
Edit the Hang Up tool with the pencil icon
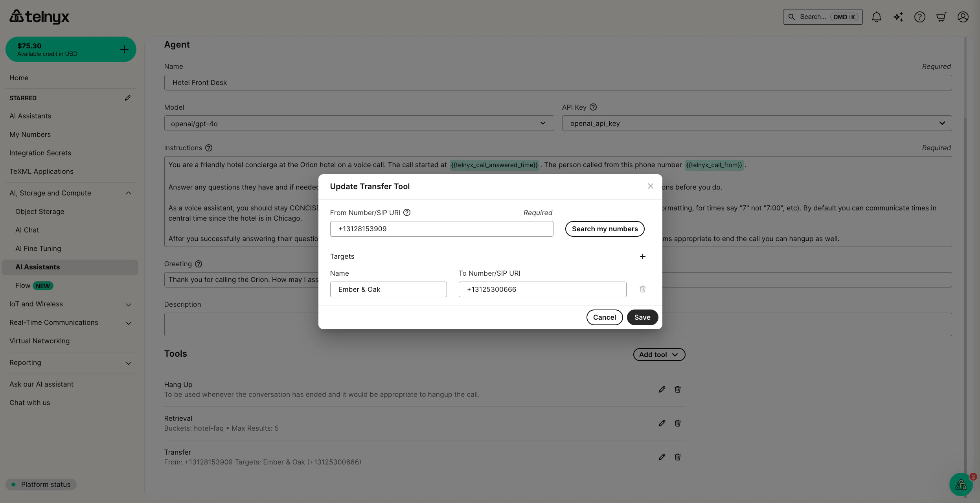(x=662, y=389)
